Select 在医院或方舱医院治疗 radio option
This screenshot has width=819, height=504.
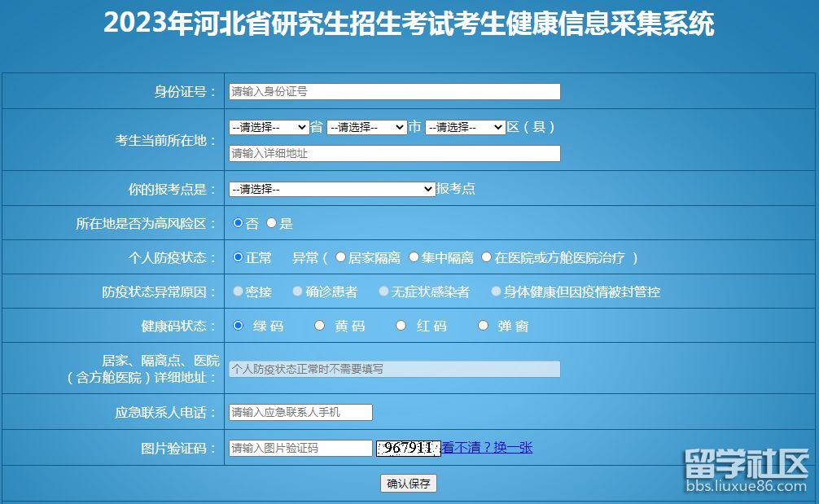coord(487,257)
